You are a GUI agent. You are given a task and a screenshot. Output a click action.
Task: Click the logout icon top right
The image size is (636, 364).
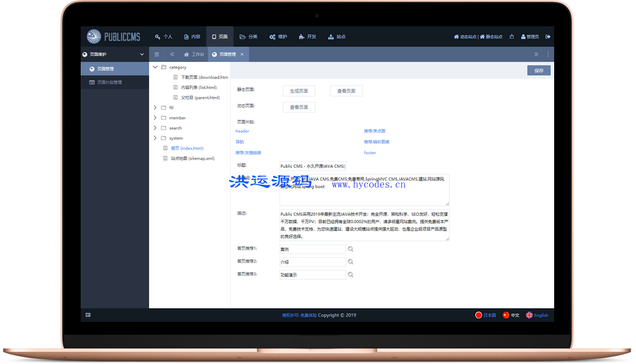tap(548, 36)
